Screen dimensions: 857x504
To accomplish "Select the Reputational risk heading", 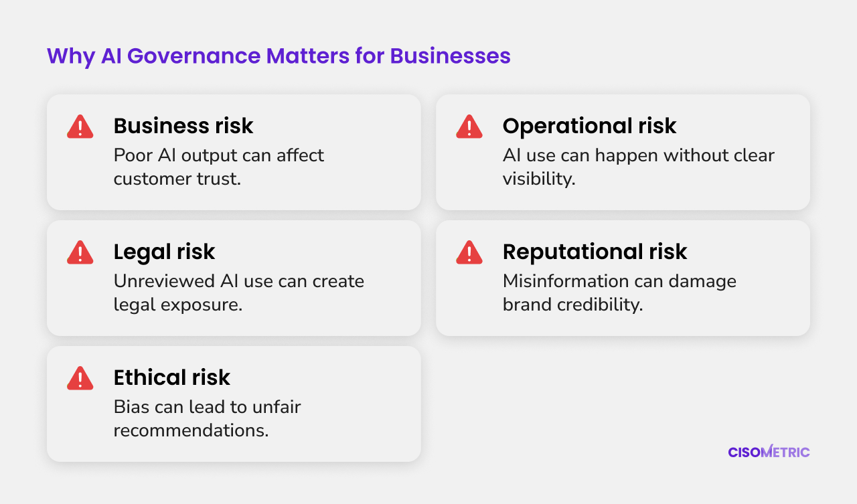I will [595, 252].
